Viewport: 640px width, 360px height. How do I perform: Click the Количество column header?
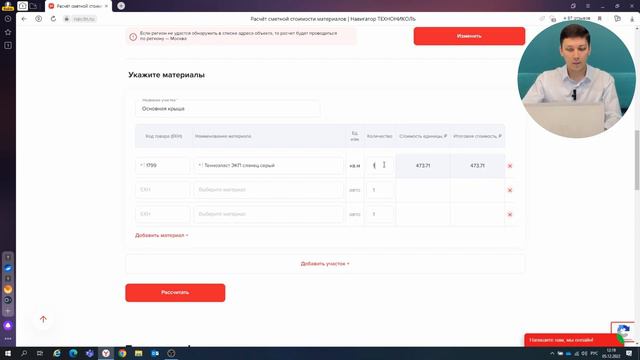point(380,136)
